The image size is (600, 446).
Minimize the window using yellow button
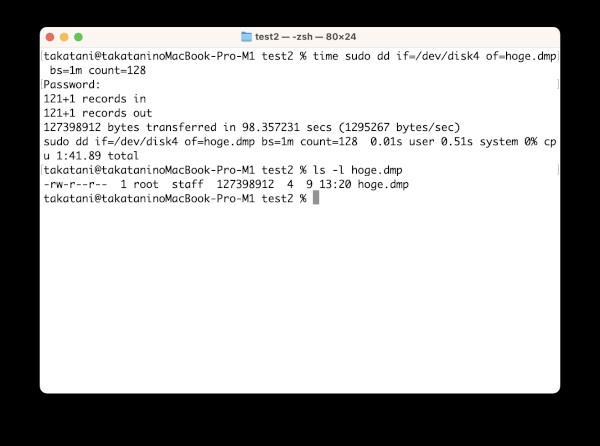pos(64,37)
